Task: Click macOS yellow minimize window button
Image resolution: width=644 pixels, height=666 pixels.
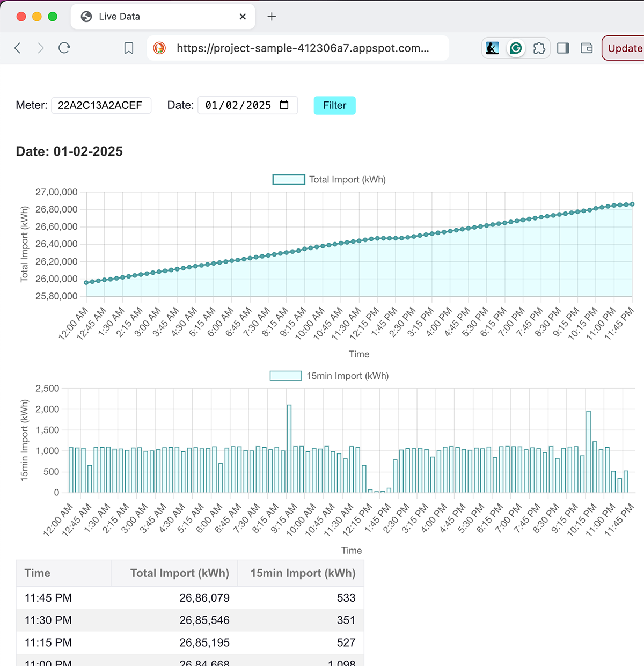Action: [37, 17]
